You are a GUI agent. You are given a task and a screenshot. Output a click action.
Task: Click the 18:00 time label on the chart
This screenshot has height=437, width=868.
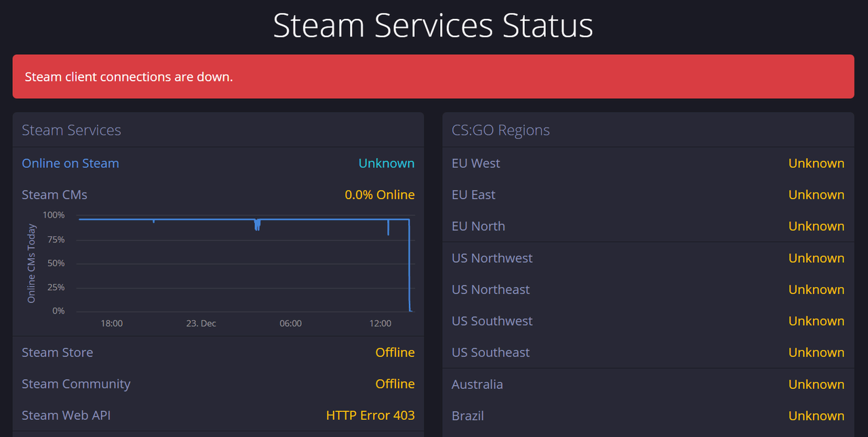coord(112,324)
